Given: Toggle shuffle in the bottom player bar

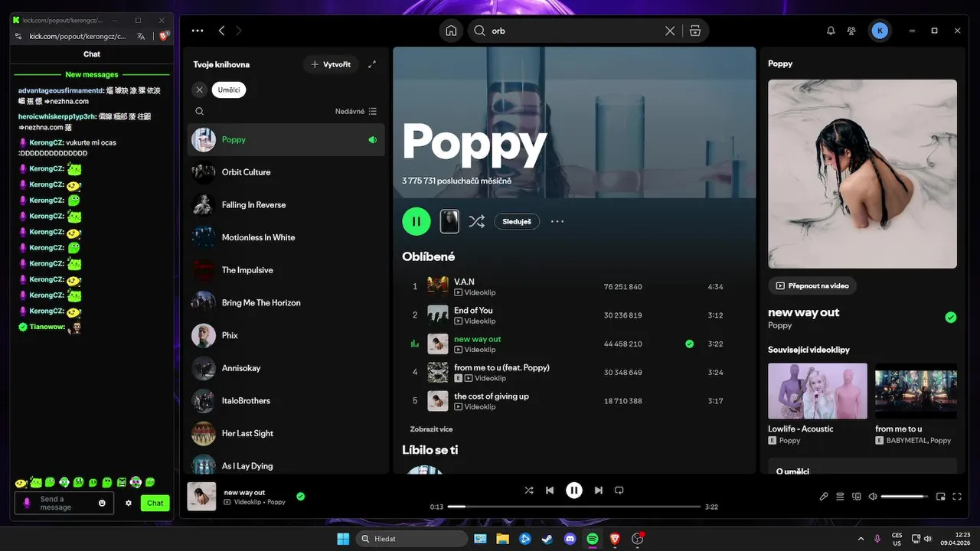Looking at the screenshot, I should (528, 490).
